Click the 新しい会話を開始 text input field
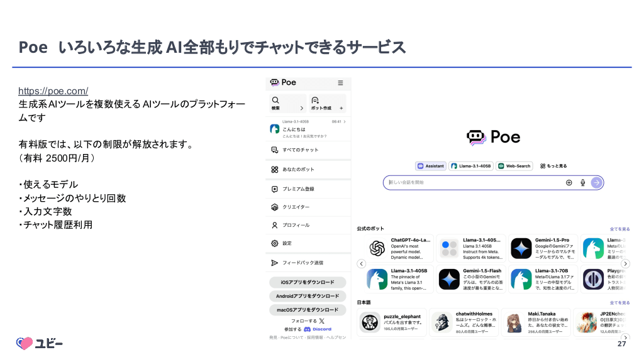Image resolution: width=644 pixels, height=362 pixels. click(472, 182)
